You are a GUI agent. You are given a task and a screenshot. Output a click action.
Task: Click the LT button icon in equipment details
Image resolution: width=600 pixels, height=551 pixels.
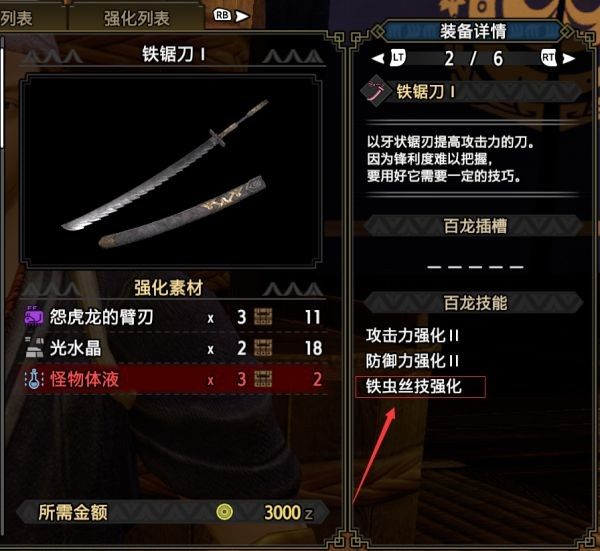(x=398, y=58)
